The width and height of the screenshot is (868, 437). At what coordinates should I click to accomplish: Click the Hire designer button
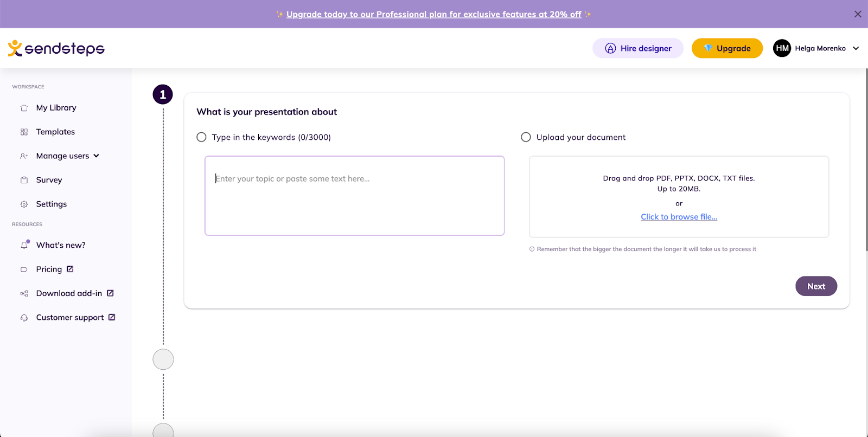point(638,48)
